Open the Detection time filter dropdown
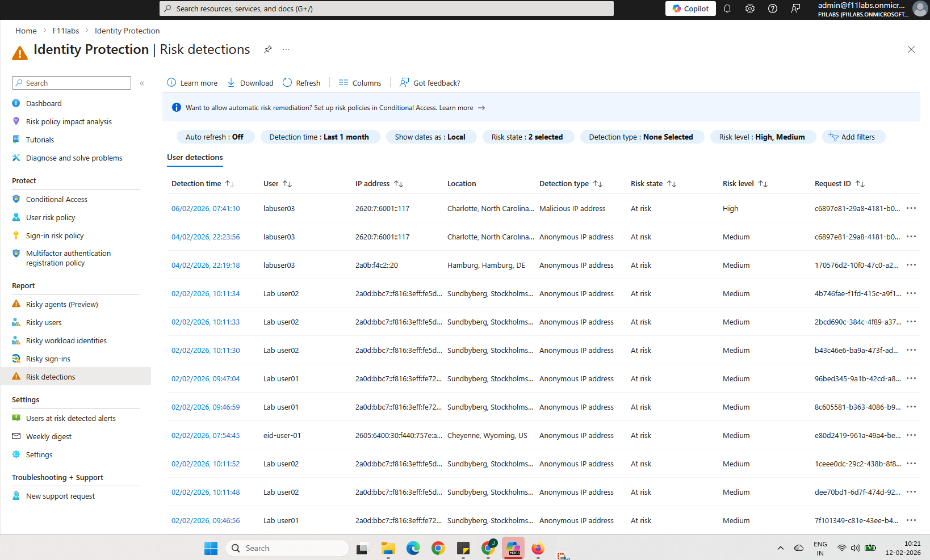Viewport: 930px width, 560px height. pyautogui.click(x=319, y=137)
